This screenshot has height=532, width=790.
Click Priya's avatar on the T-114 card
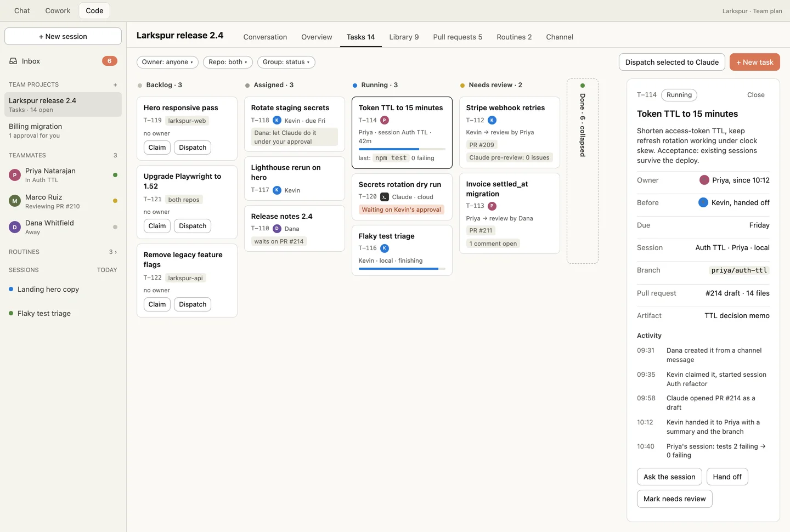tap(385, 120)
